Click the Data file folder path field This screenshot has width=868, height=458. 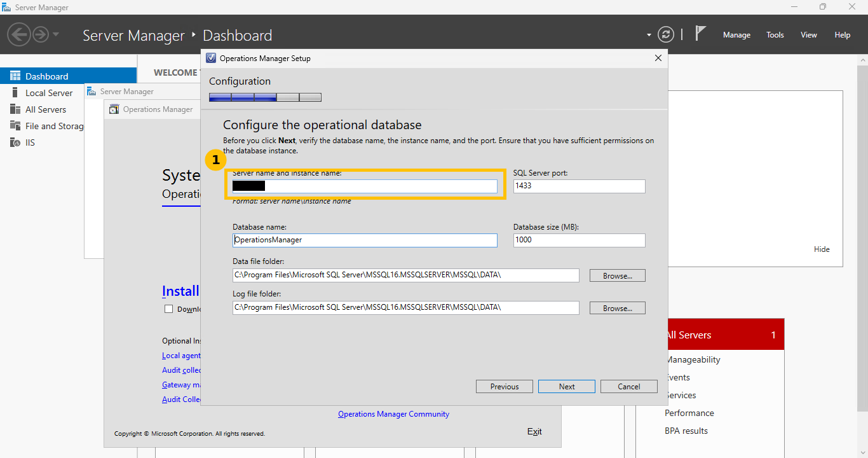(x=406, y=275)
